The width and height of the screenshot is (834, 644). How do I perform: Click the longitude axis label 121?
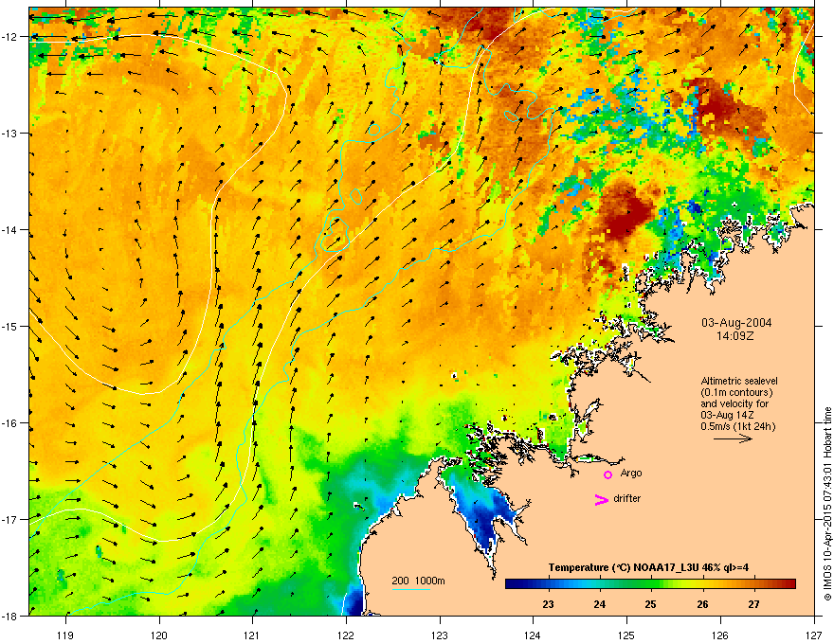(x=252, y=635)
